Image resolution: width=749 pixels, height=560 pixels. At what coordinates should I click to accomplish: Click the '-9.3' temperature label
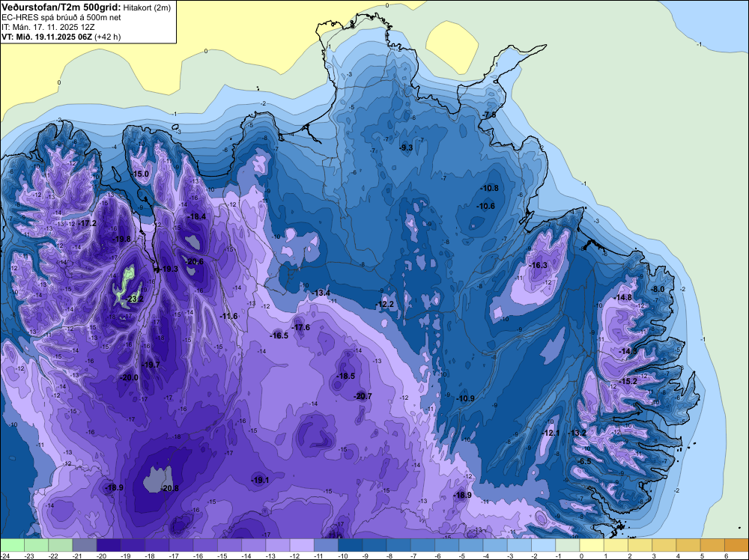pos(405,148)
